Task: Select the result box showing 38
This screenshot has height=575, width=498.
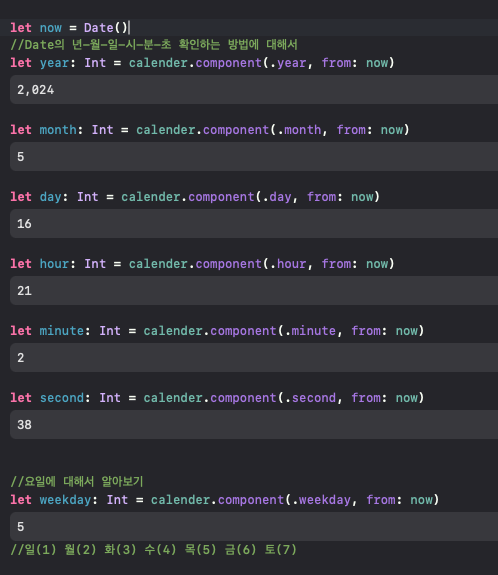Action: pyautogui.click(x=254, y=425)
